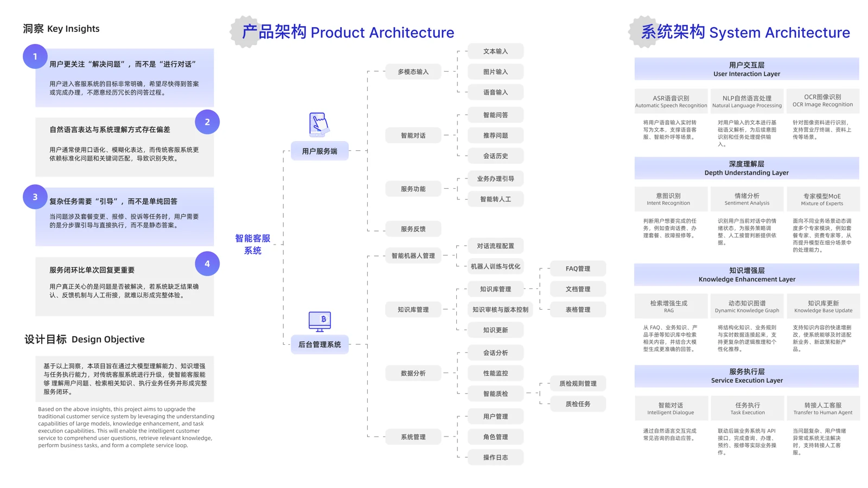
Task: Click the 任务执行 Task Execution card
Action: (x=747, y=408)
